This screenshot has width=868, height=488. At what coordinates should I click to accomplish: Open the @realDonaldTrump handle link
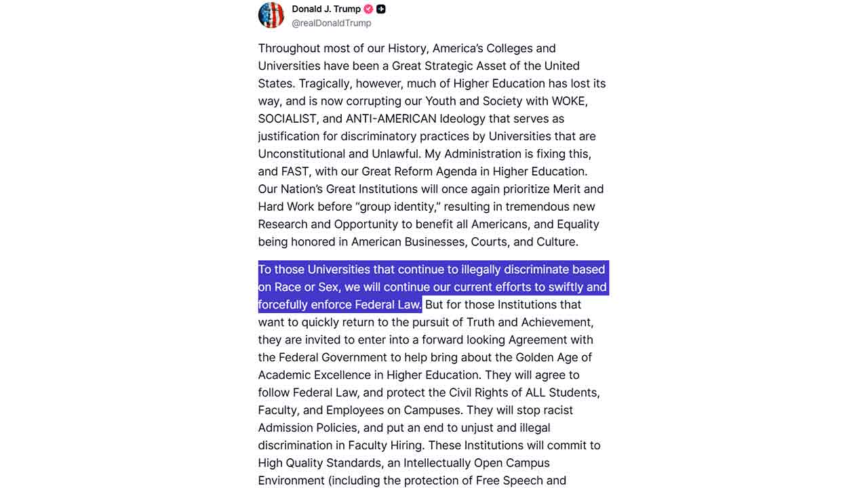click(x=332, y=23)
